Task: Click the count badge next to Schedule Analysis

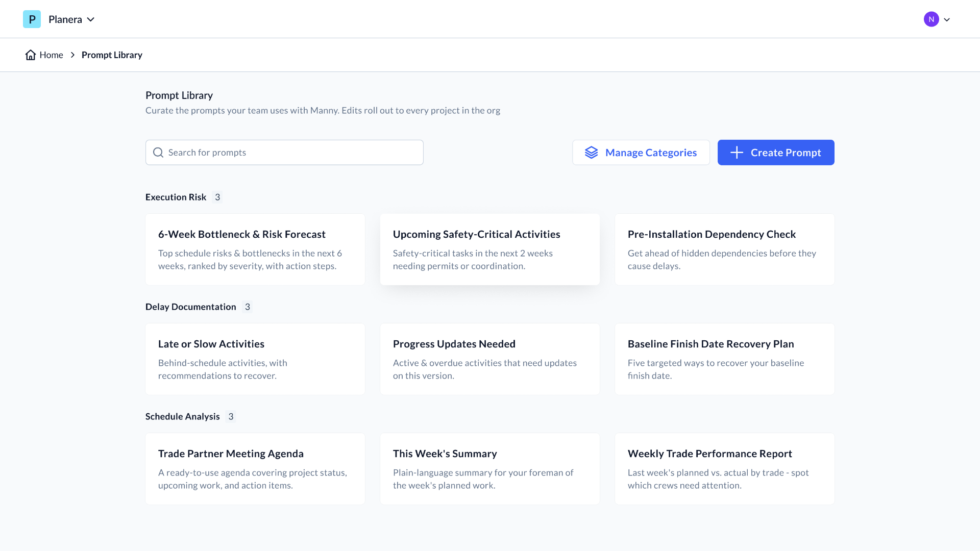Action: [231, 416]
